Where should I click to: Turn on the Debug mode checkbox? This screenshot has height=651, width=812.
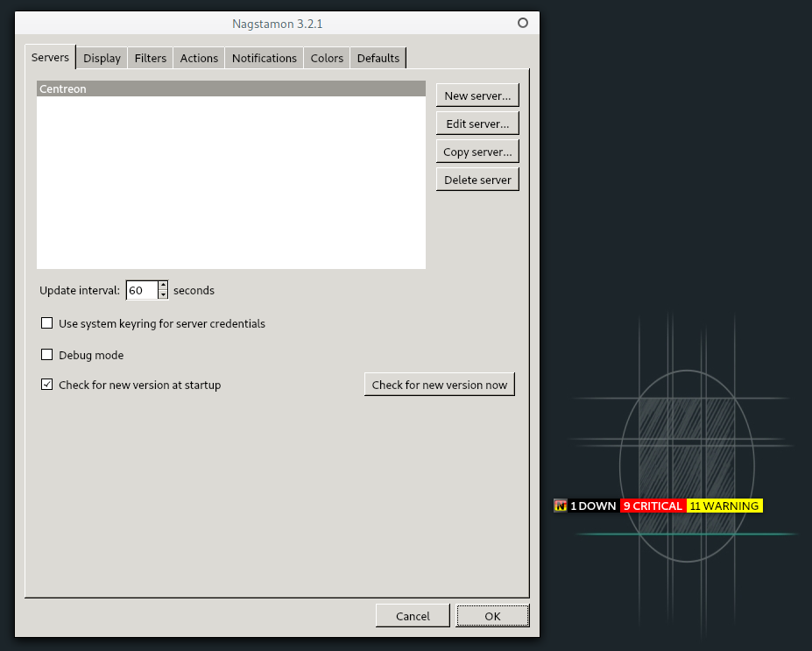[x=47, y=355]
